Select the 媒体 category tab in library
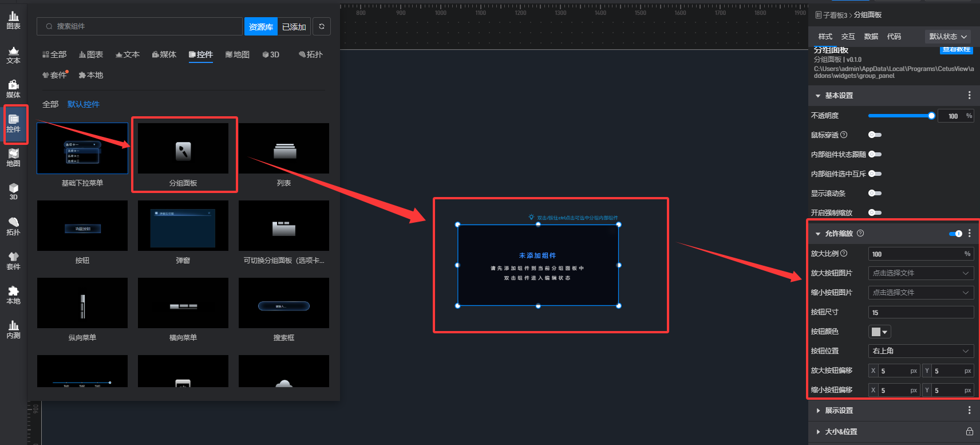This screenshot has height=445, width=980. pos(164,55)
